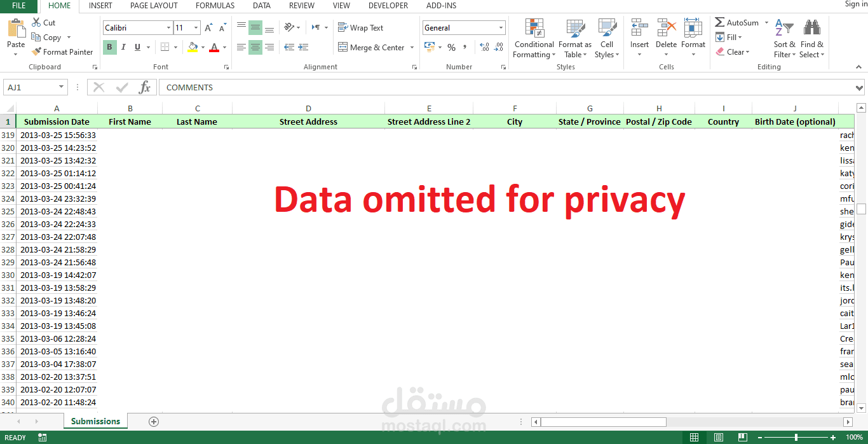Open Conditional Formatting

534,39
